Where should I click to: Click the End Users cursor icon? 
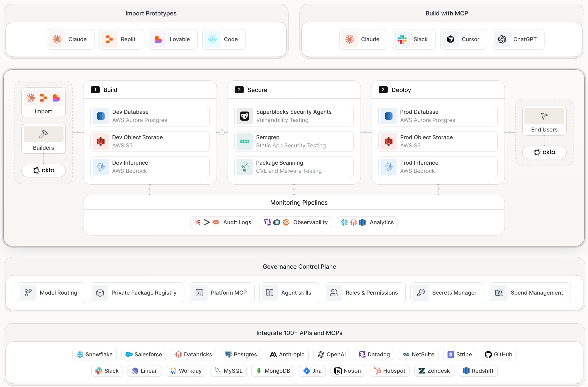pyautogui.click(x=544, y=116)
